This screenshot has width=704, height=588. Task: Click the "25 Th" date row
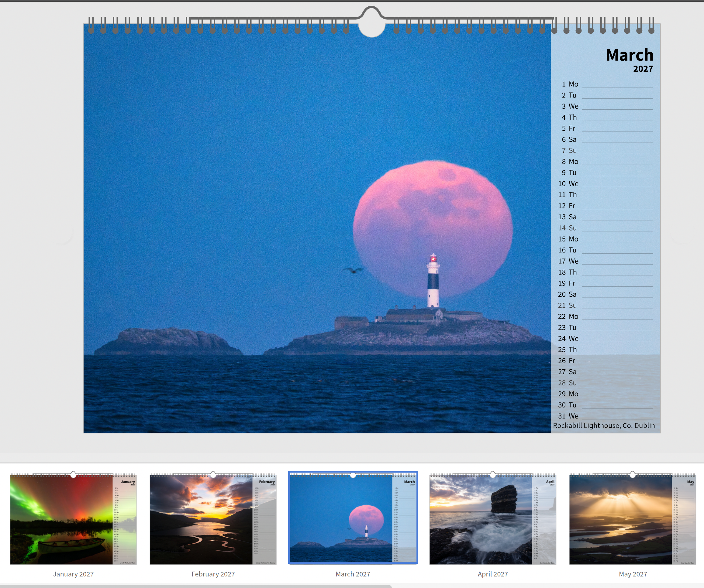click(x=606, y=350)
